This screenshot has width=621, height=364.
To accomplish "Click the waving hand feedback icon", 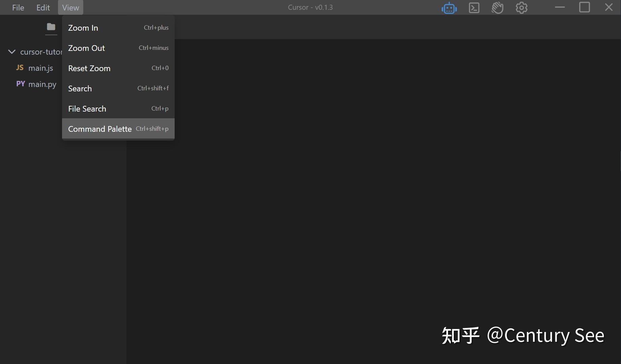I will click(497, 8).
